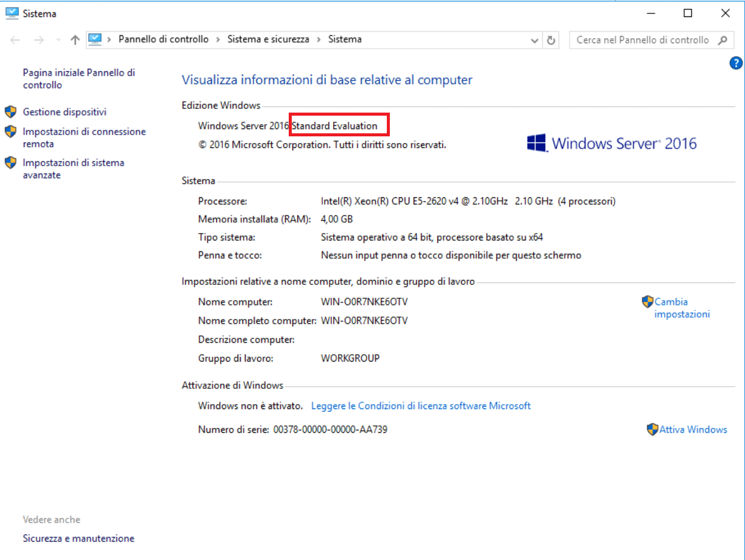Open the blue Help question mark
The image size is (745, 560).
736,63
